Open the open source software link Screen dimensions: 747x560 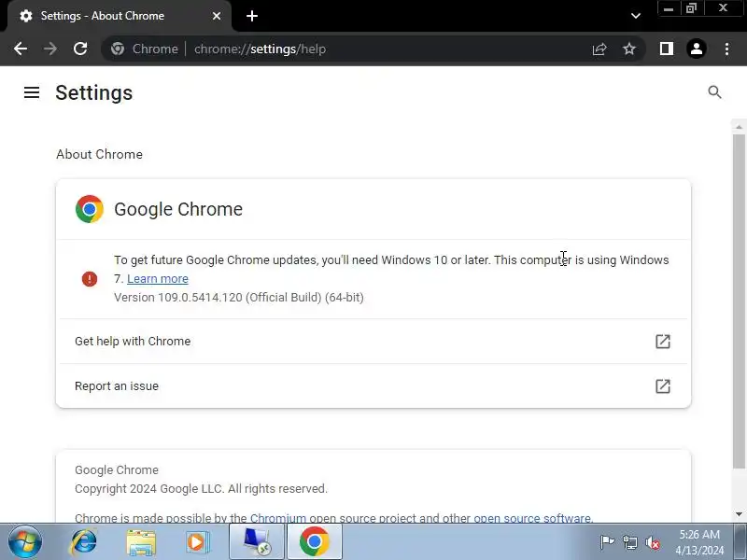click(532, 518)
